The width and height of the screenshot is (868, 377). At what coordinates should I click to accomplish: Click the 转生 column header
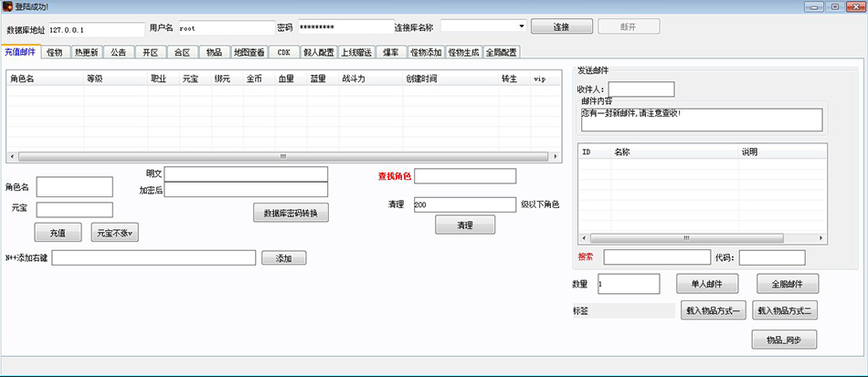pos(514,79)
